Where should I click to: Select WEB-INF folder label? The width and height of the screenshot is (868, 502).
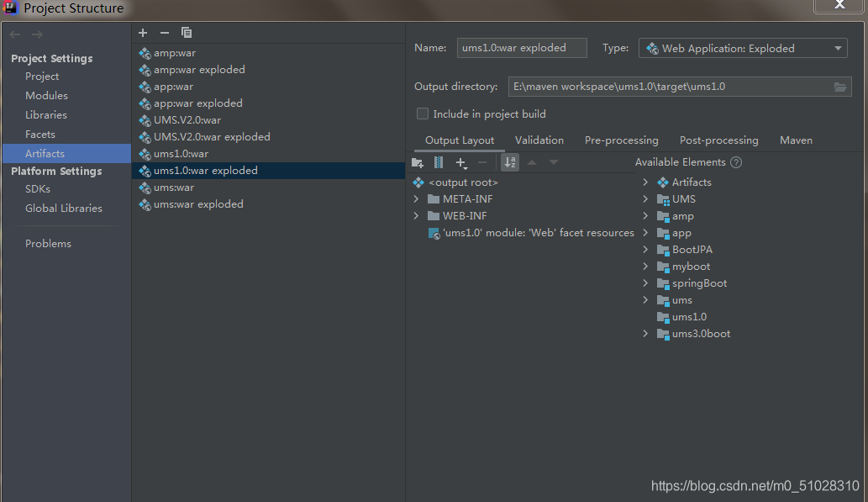pos(465,215)
